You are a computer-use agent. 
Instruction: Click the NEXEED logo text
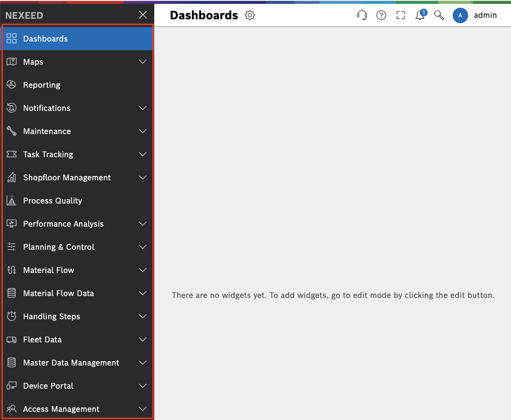24,15
